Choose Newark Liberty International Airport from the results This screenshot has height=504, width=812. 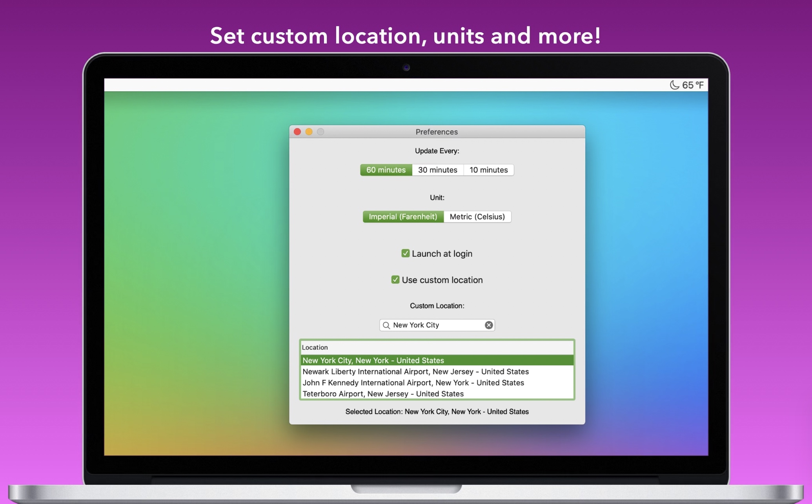click(x=415, y=372)
